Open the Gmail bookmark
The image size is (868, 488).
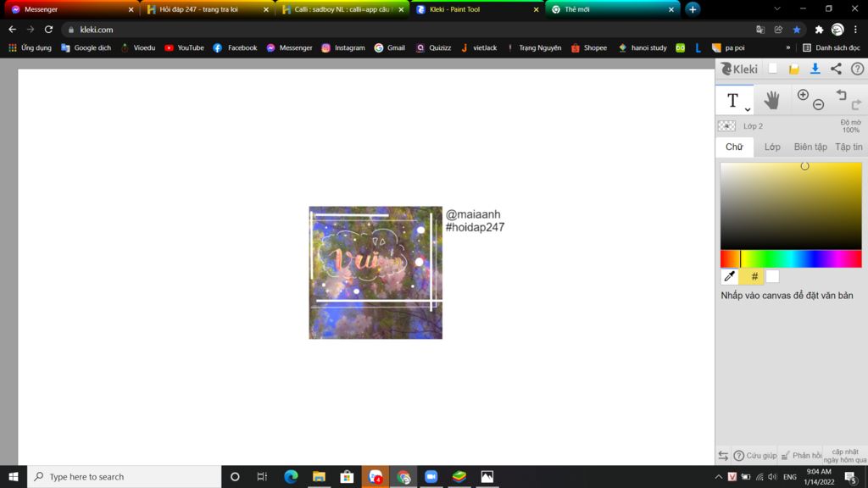pos(390,47)
